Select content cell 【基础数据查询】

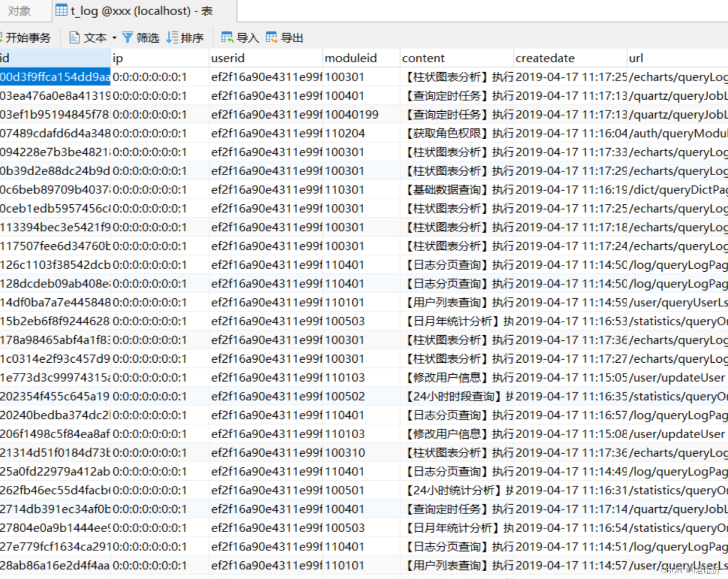[x=457, y=190]
